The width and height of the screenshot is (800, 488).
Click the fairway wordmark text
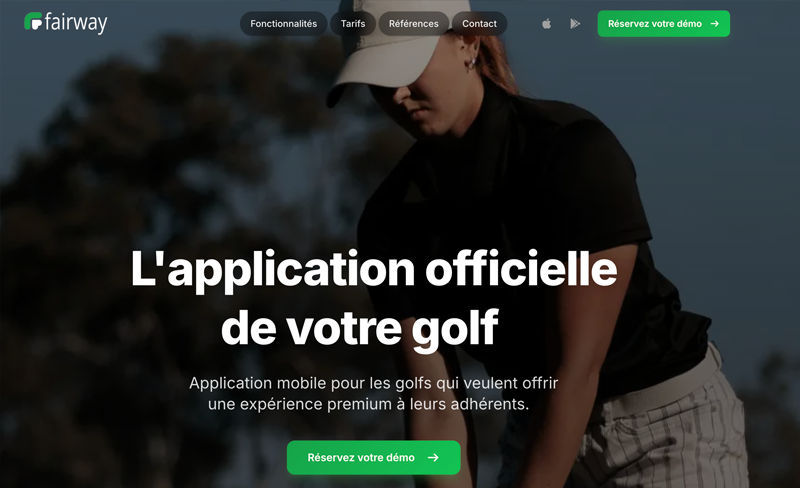[x=76, y=23]
